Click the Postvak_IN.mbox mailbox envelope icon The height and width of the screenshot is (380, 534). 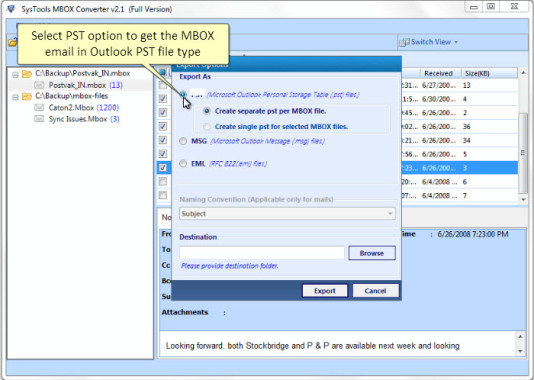coord(39,85)
